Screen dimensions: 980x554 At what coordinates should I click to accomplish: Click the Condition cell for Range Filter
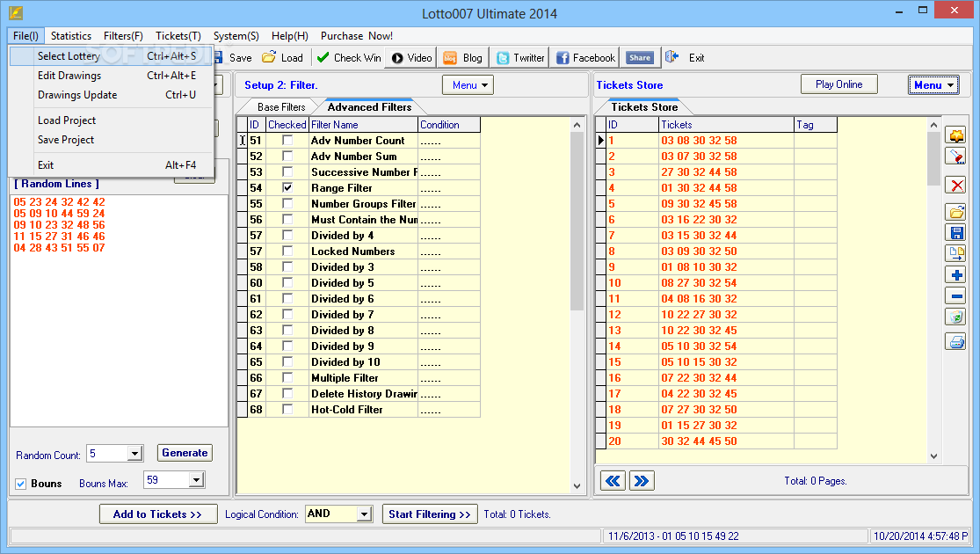pos(449,188)
